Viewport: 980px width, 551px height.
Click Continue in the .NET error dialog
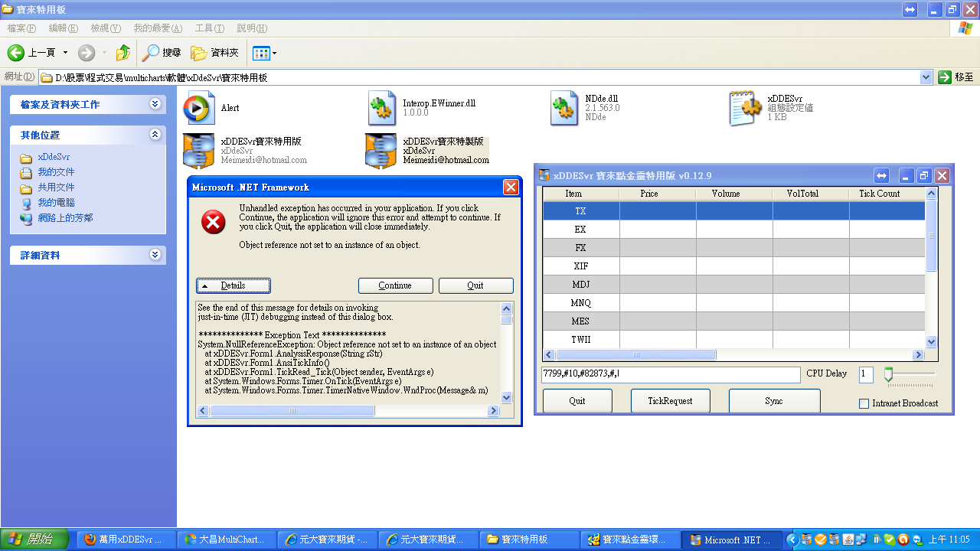pos(395,285)
